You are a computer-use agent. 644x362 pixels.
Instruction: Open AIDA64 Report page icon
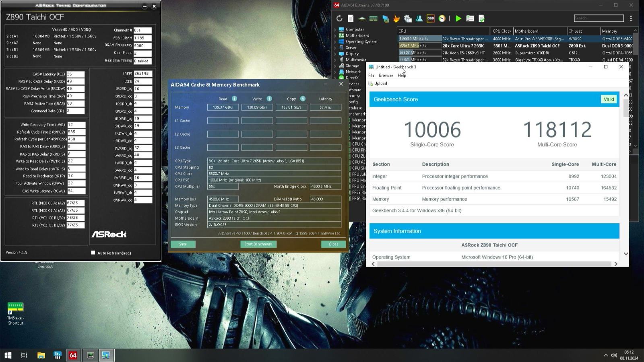(x=351, y=19)
